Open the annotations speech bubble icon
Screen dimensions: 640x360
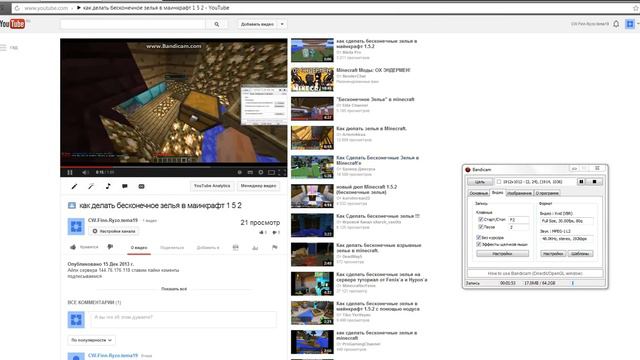pyautogui.click(x=124, y=187)
